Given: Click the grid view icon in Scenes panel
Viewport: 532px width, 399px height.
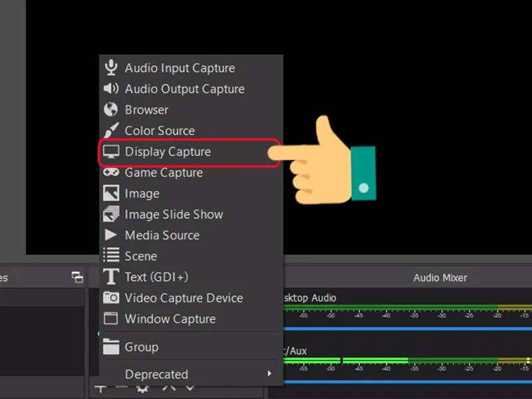Looking at the screenshot, I should click(x=76, y=279).
